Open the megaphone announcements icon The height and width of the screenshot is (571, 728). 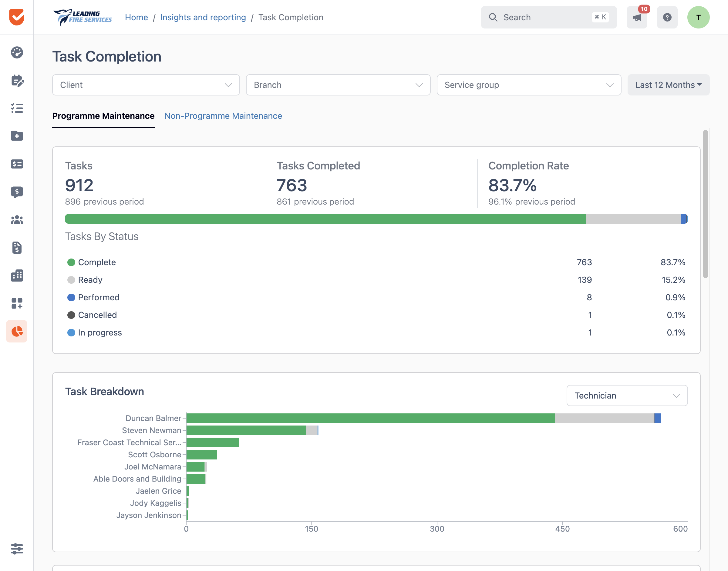[x=637, y=17]
